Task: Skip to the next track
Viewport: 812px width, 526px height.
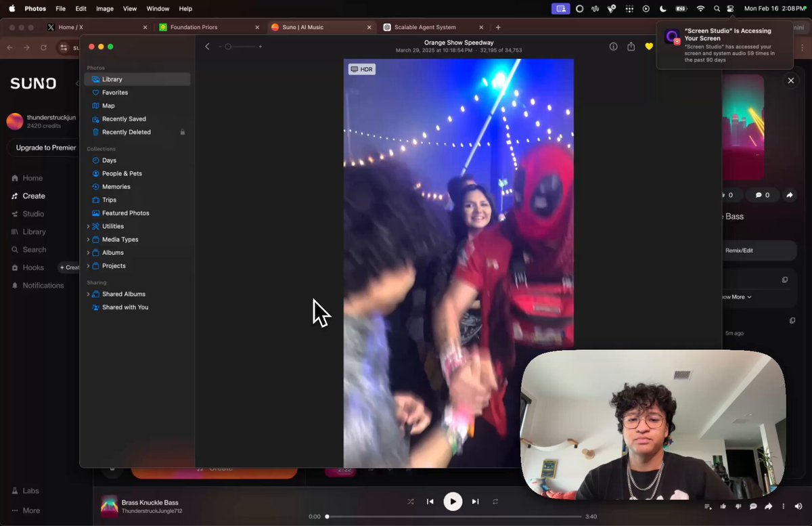Action: coord(475,502)
